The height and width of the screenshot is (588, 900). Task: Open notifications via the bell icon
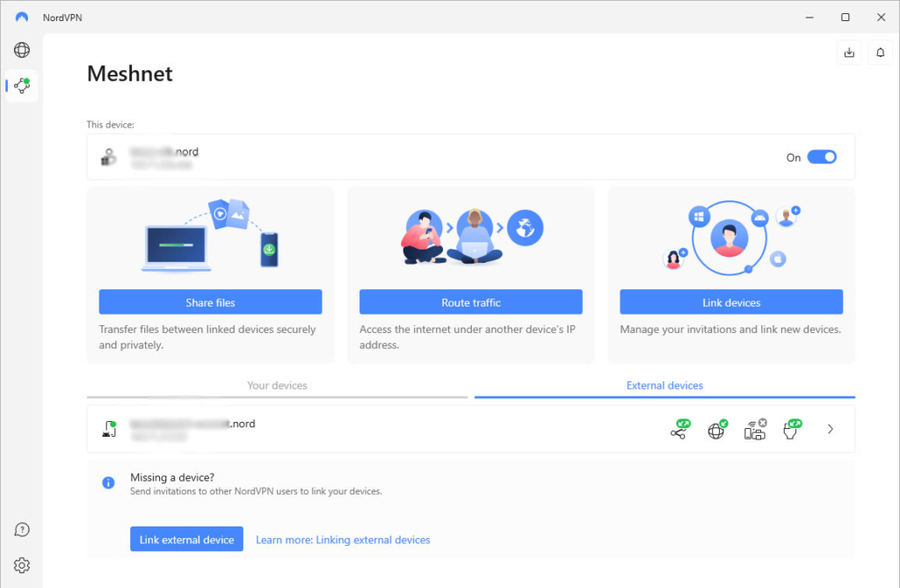click(880, 52)
